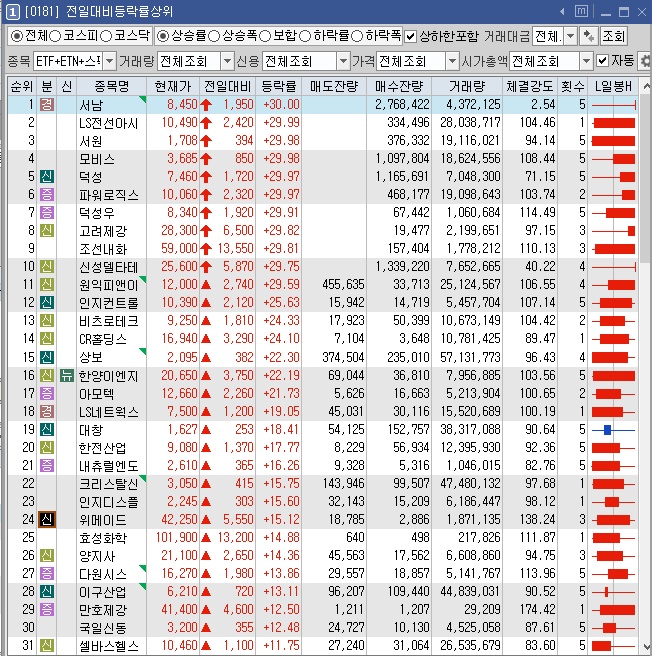Click the blue candle chart in the 대창 row
Image resolution: width=652 pixels, height=656 pixels.
click(613, 430)
